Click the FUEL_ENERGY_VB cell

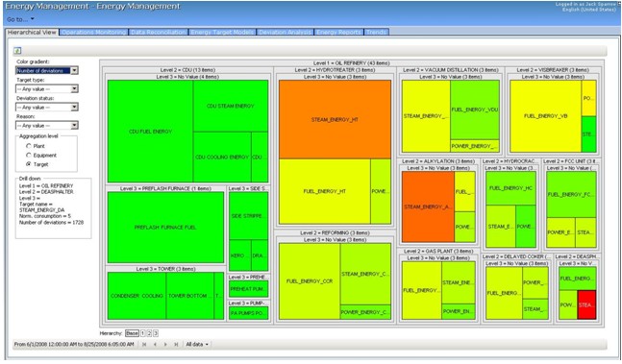[x=545, y=116]
